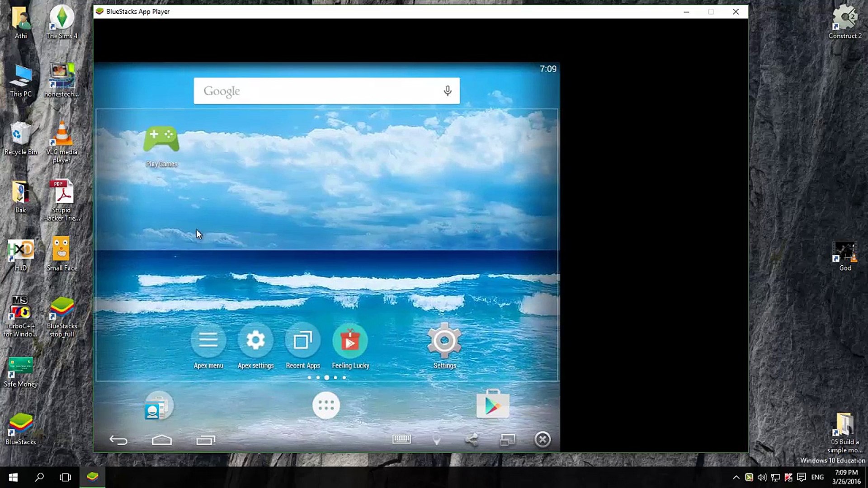868x488 pixels.
Task: Open network status tray icon
Action: [x=775, y=477]
